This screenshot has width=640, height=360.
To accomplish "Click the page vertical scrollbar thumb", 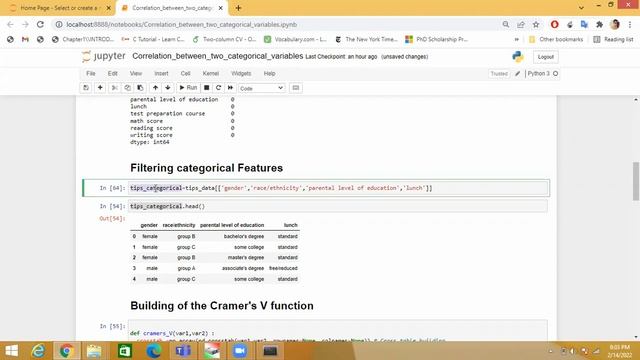I will pos(636,181).
